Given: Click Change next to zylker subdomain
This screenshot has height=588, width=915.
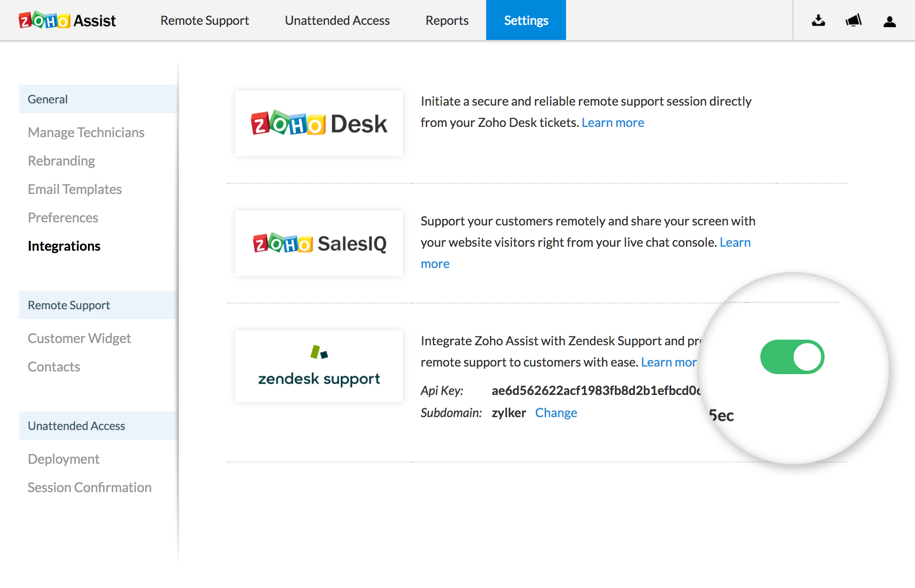Looking at the screenshot, I should click(556, 413).
